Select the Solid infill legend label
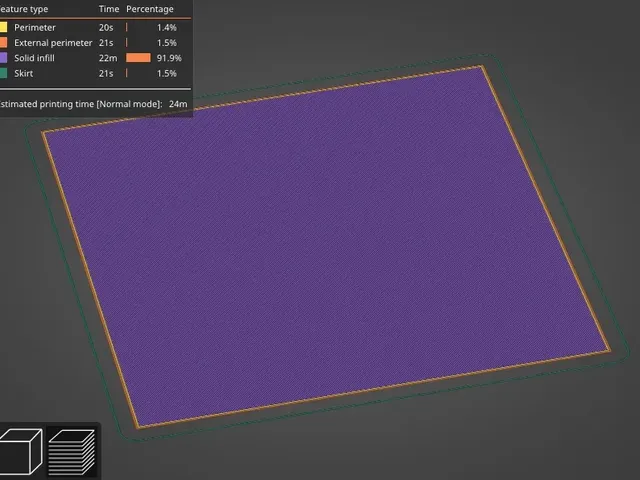 [34, 58]
